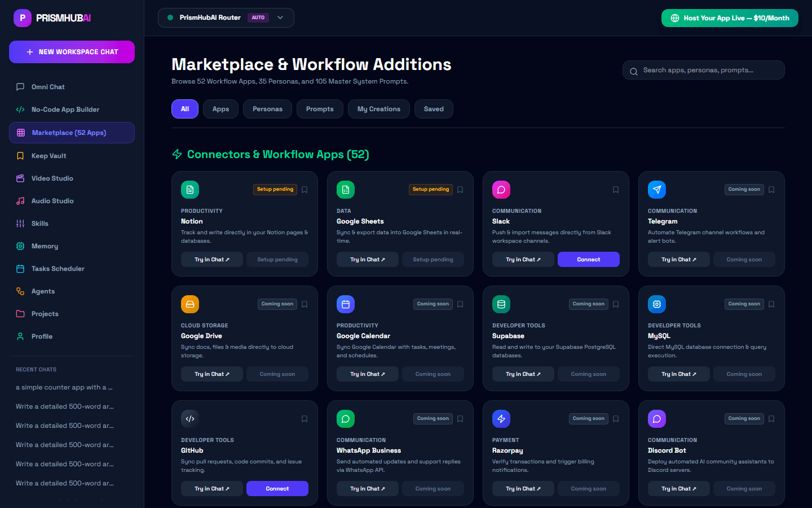This screenshot has width=812, height=508.
Task: Open the No-Code App Builder
Action: coord(72,110)
